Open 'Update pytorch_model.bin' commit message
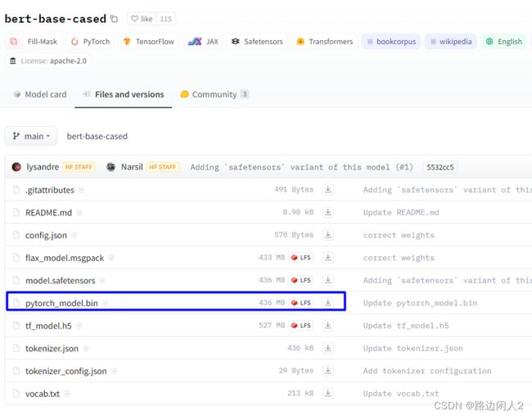Screen dimensions: 532x416 (x=420, y=303)
